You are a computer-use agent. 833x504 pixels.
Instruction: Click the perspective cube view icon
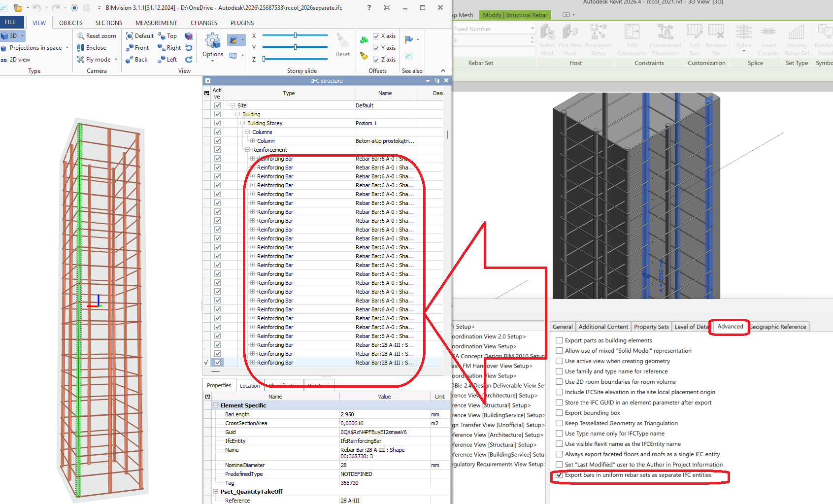(x=189, y=36)
